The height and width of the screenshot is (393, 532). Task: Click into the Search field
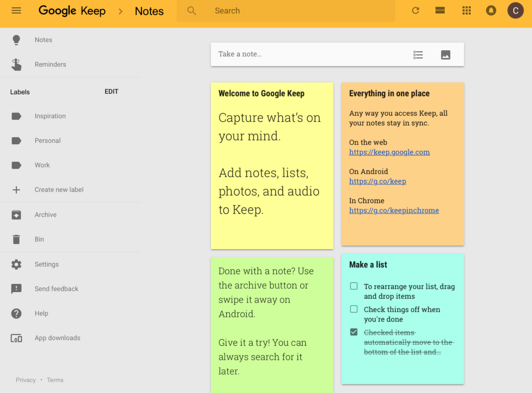(x=286, y=11)
